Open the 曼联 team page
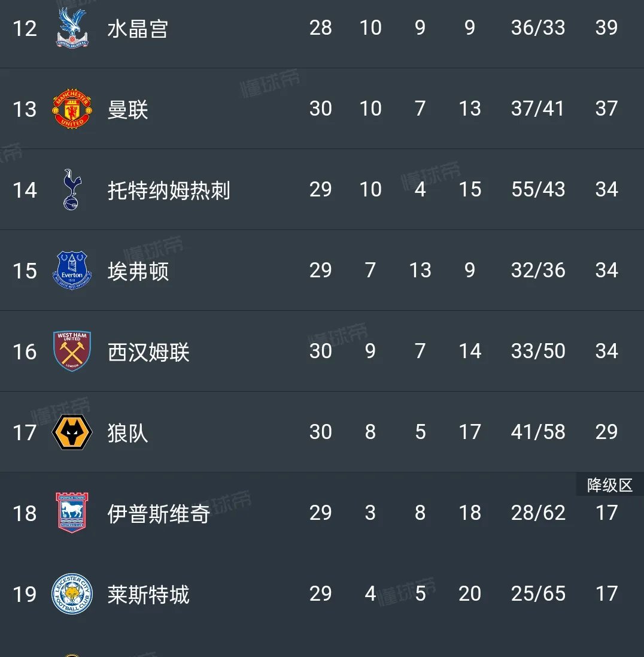 [x=129, y=109]
